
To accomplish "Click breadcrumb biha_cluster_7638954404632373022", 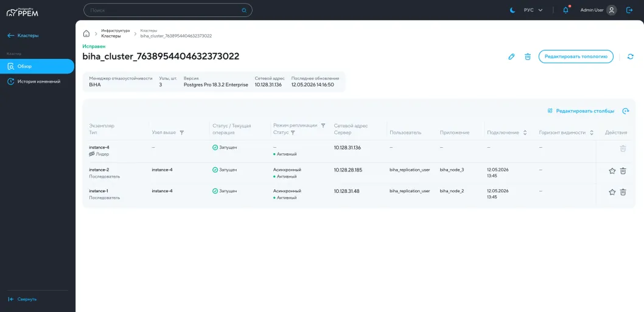I will tap(176, 36).
